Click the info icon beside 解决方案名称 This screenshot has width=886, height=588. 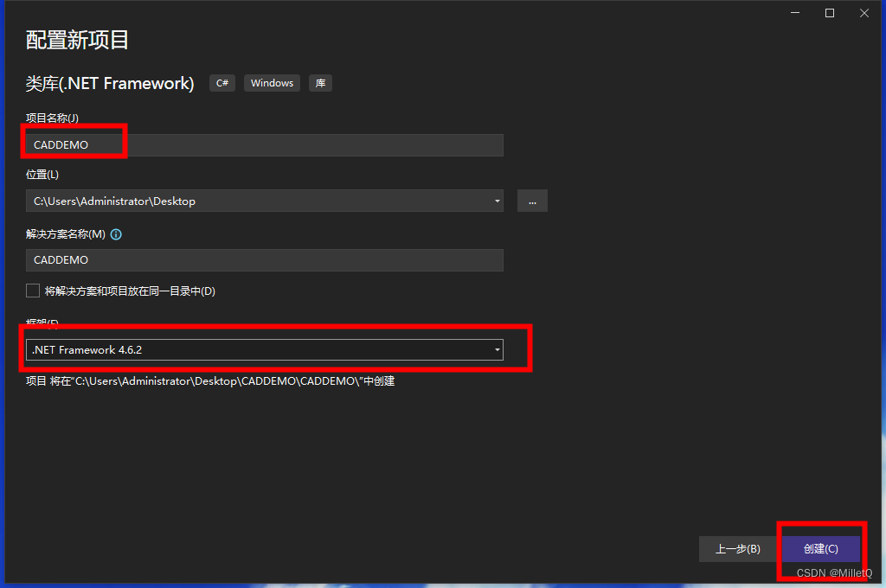pyautogui.click(x=116, y=234)
